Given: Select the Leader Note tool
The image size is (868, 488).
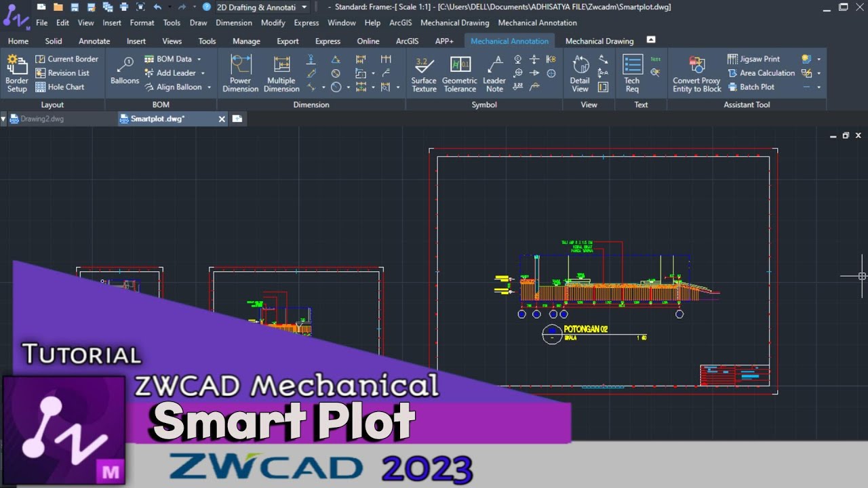Looking at the screenshot, I should pyautogui.click(x=494, y=74).
